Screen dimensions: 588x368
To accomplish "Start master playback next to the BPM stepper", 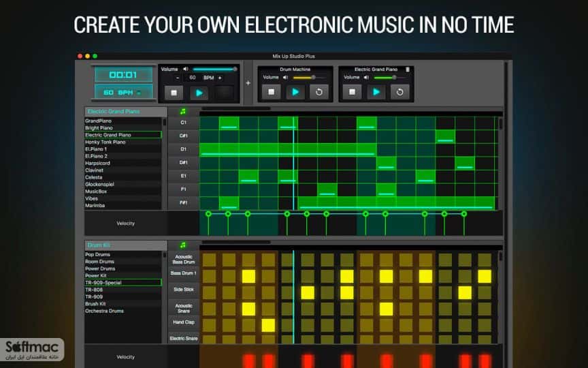I will coord(199,93).
